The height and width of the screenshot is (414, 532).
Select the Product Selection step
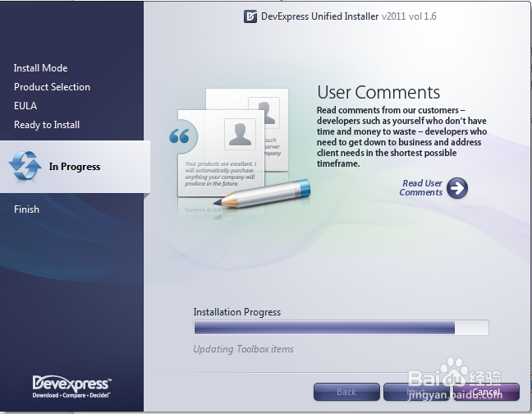pos(52,87)
